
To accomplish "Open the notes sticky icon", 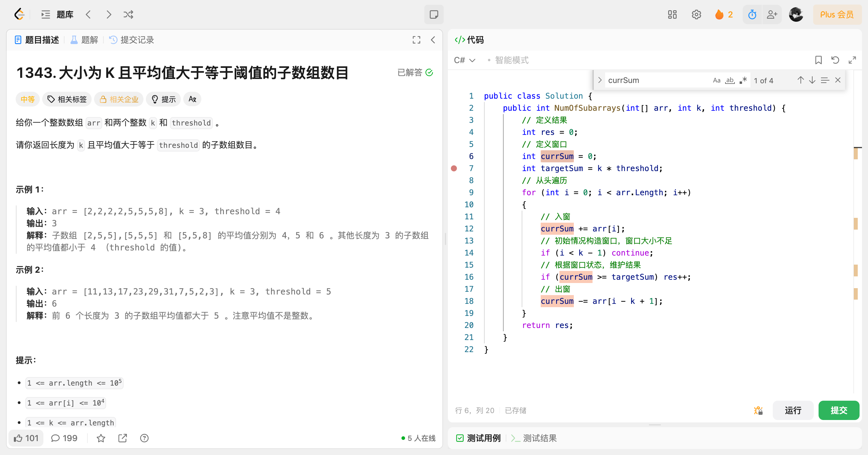I will pyautogui.click(x=434, y=14).
